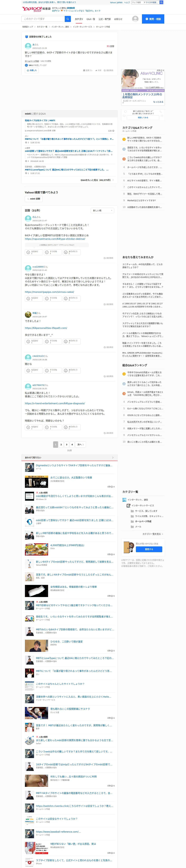
Task: Open the v-trend-enterteiment.com link
Action: tap(55, 403)
